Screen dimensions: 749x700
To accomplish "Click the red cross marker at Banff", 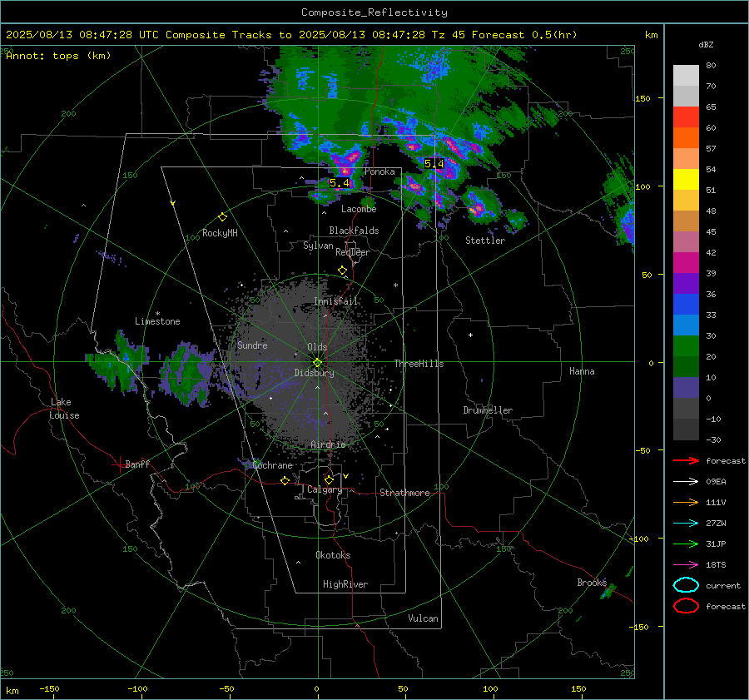I will coord(119,464).
